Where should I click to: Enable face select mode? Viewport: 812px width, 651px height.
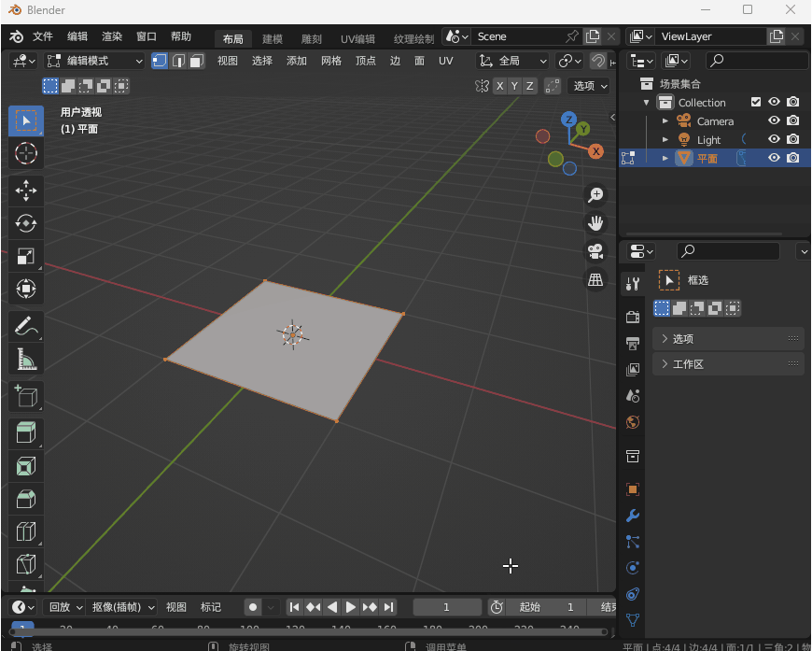pos(196,61)
